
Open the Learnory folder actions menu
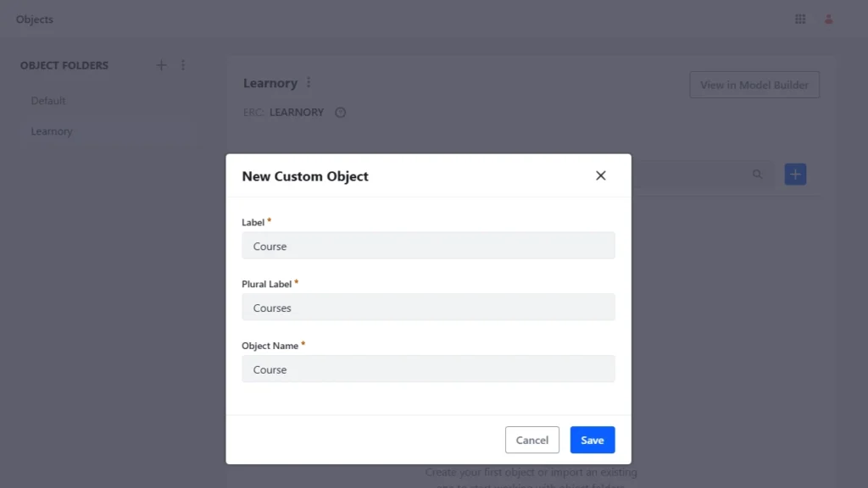pos(309,82)
